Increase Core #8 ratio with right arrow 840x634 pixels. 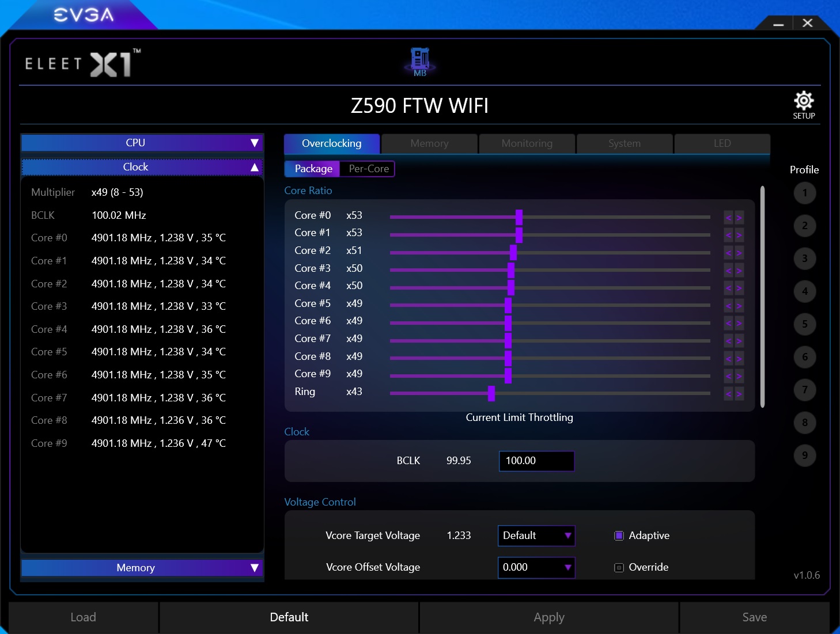coord(739,359)
